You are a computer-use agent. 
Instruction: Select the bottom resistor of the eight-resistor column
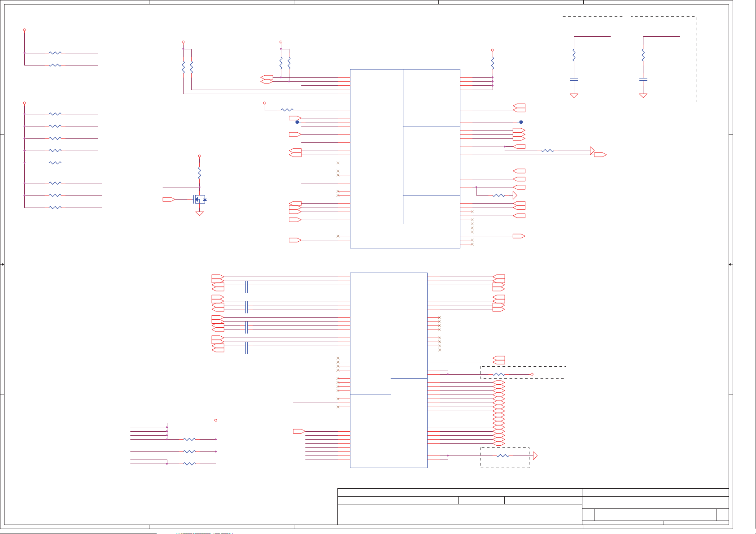click(x=55, y=208)
